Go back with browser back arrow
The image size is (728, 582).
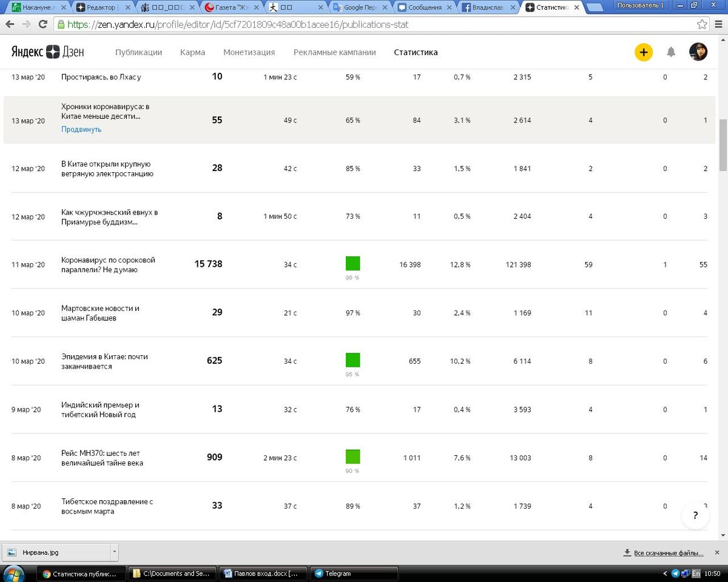click(10, 25)
